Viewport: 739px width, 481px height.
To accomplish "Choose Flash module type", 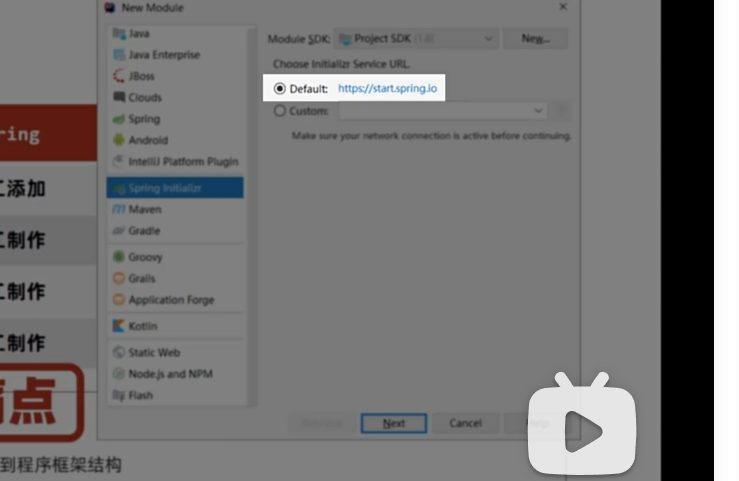I will 175,395.
